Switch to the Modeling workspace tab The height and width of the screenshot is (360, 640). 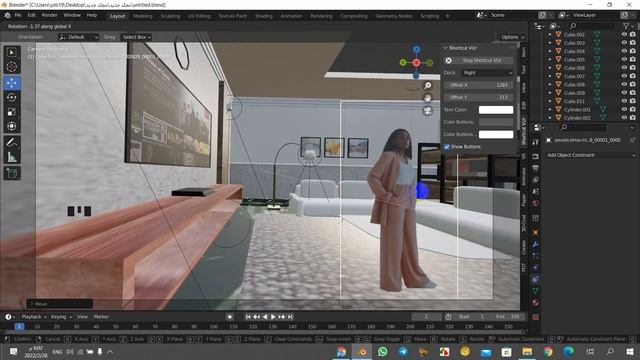click(x=142, y=16)
